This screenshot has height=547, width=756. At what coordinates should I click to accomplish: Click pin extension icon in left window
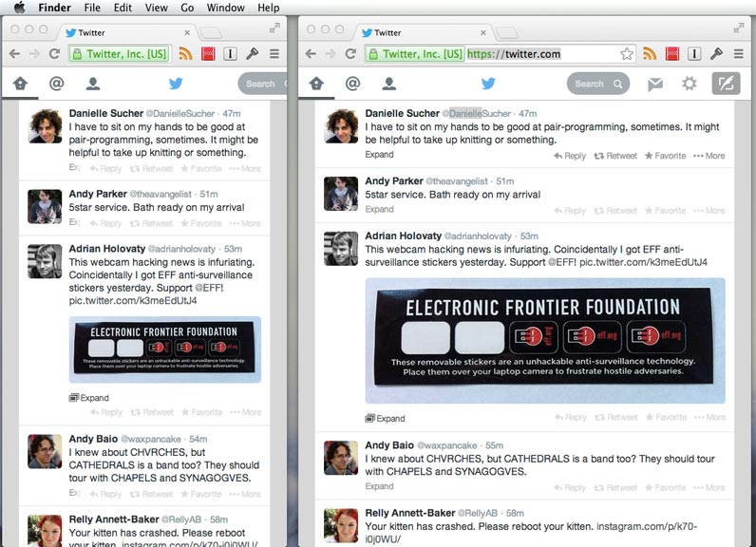click(x=253, y=53)
